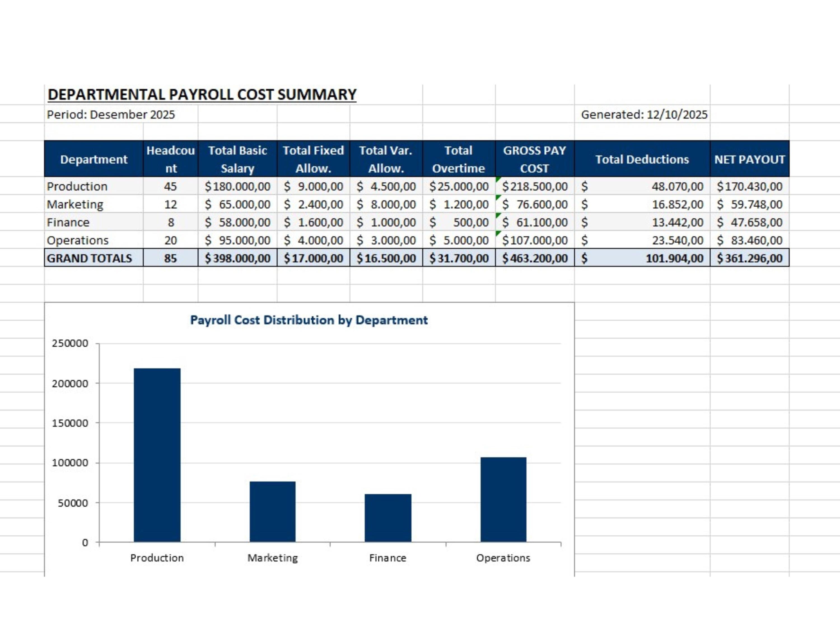Select the Marketing bar in the chart

[x=273, y=512]
